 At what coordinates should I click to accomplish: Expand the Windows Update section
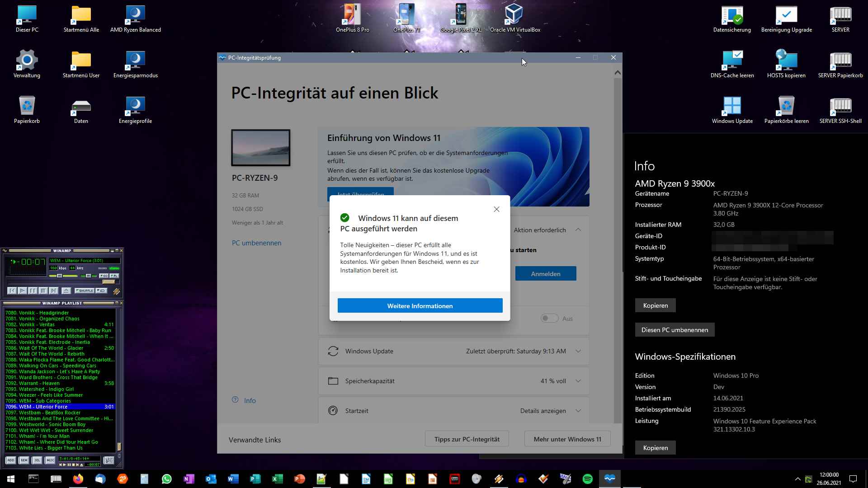[578, 351]
